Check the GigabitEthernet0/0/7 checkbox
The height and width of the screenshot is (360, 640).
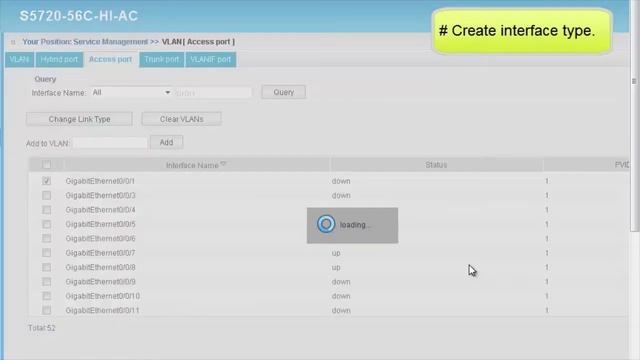coord(47,253)
